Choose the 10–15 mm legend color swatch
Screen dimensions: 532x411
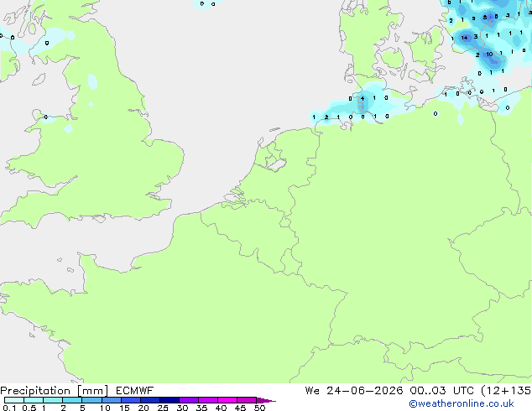pos(112,400)
